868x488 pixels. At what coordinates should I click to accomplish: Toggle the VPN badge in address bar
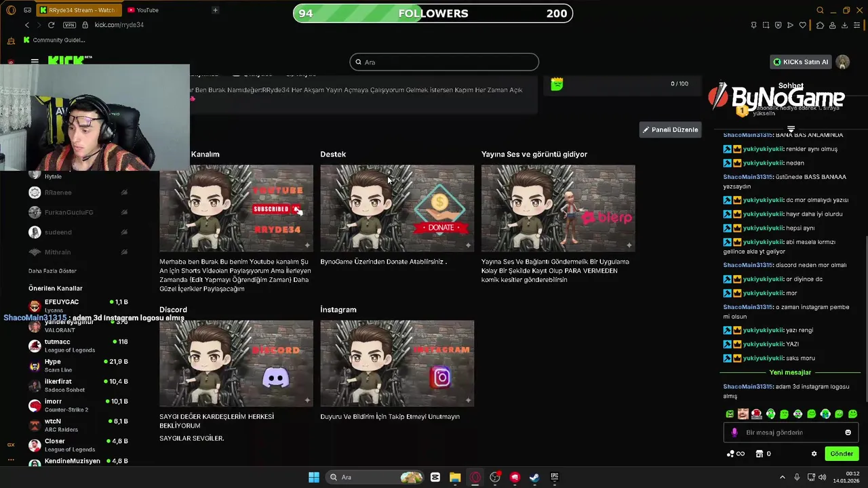click(x=69, y=25)
